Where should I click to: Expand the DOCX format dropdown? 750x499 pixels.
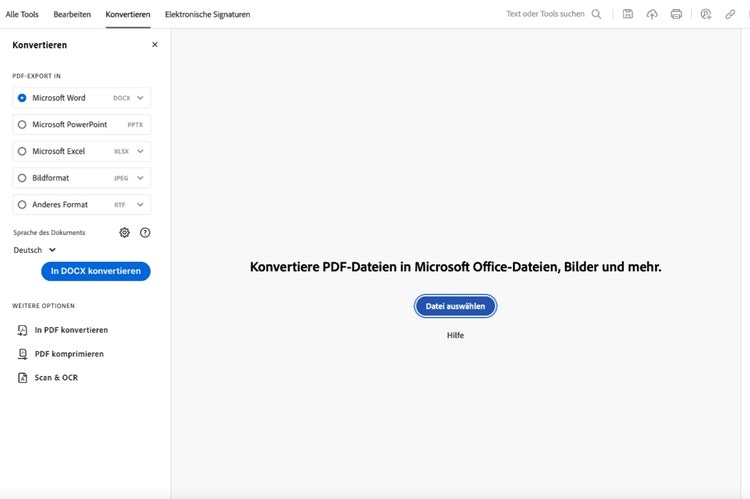pos(141,98)
